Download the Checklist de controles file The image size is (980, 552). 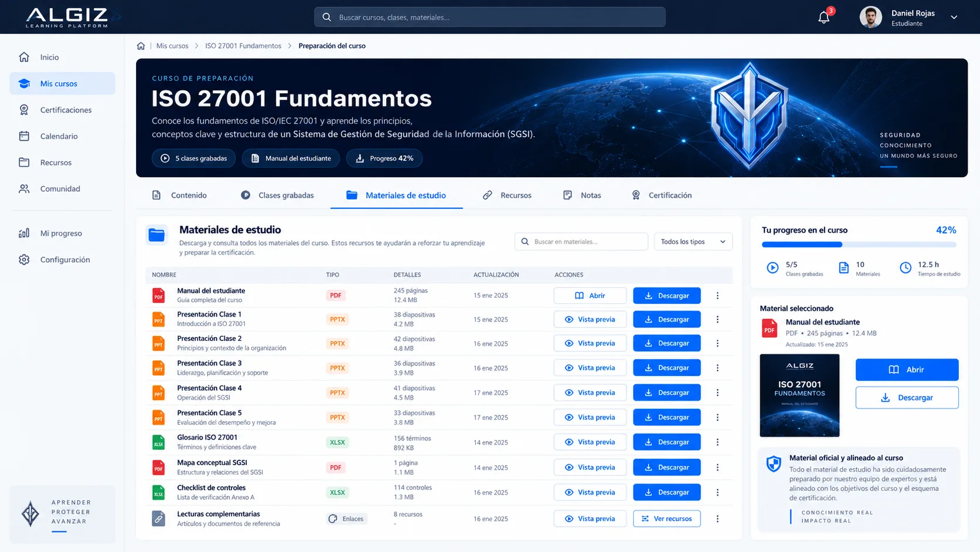click(x=667, y=492)
